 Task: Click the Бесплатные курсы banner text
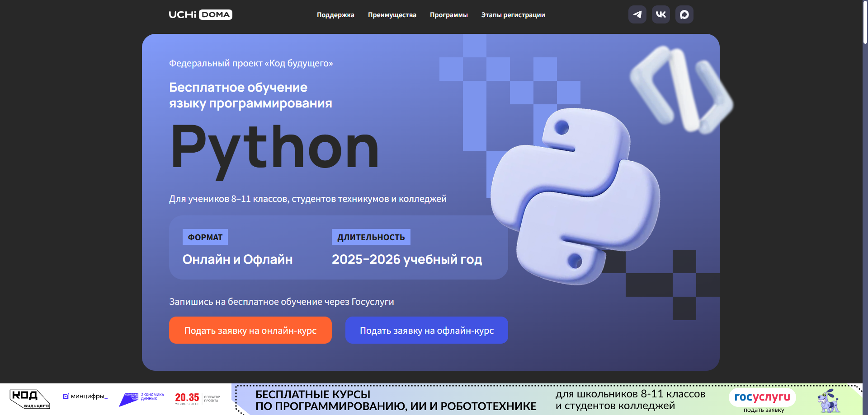pos(396,400)
